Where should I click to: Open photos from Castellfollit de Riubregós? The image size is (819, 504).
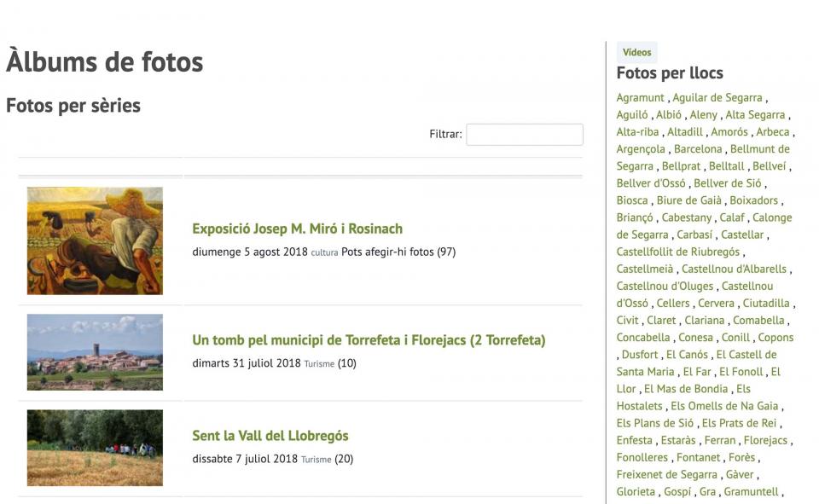point(678,252)
